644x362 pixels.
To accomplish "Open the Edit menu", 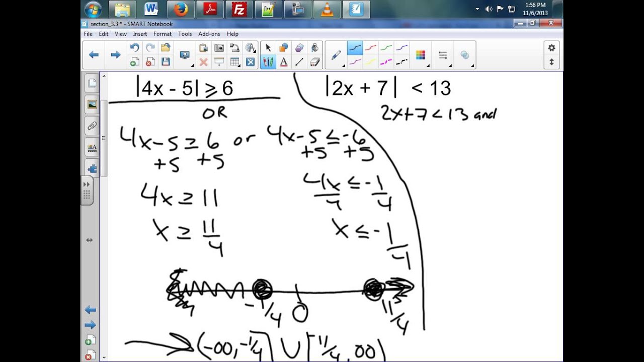I will 104,34.
